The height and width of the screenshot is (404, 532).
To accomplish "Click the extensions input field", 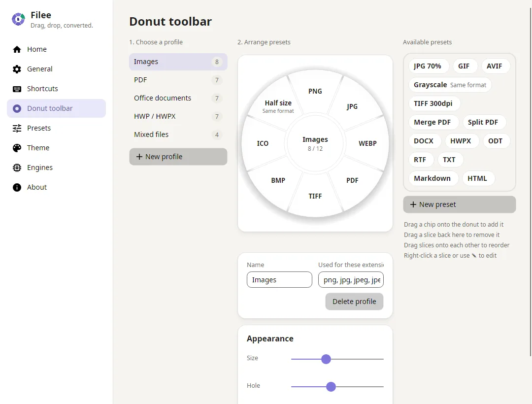I will tap(351, 279).
